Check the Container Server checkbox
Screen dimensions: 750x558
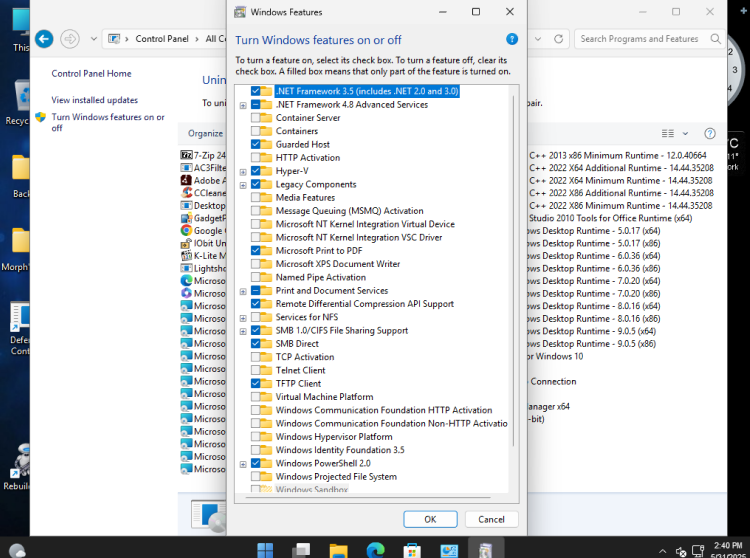[255, 118]
